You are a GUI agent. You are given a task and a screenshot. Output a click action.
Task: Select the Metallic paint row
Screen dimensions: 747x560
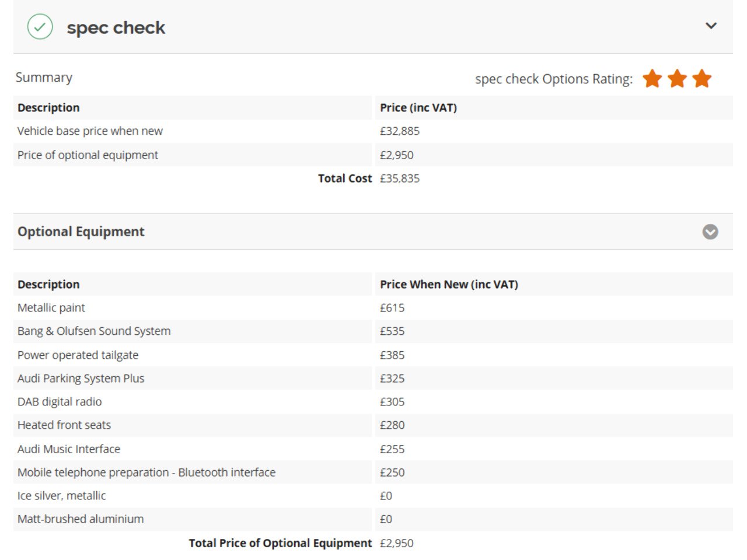pos(373,307)
